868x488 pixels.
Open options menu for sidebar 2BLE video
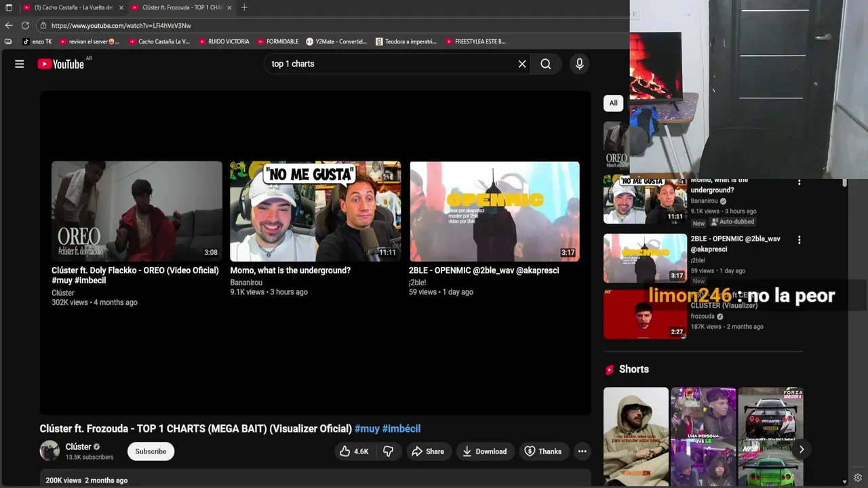tap(799, 240)
